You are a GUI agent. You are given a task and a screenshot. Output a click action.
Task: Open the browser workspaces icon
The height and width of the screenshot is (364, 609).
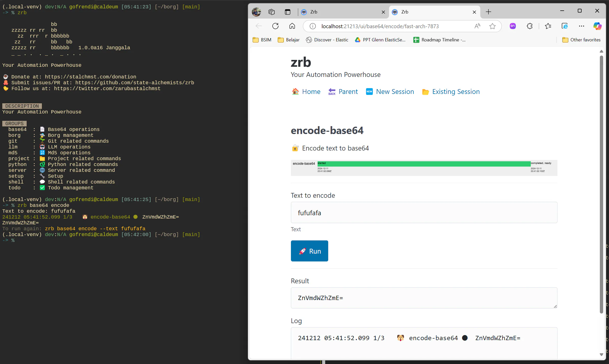(x=272, y=12)
